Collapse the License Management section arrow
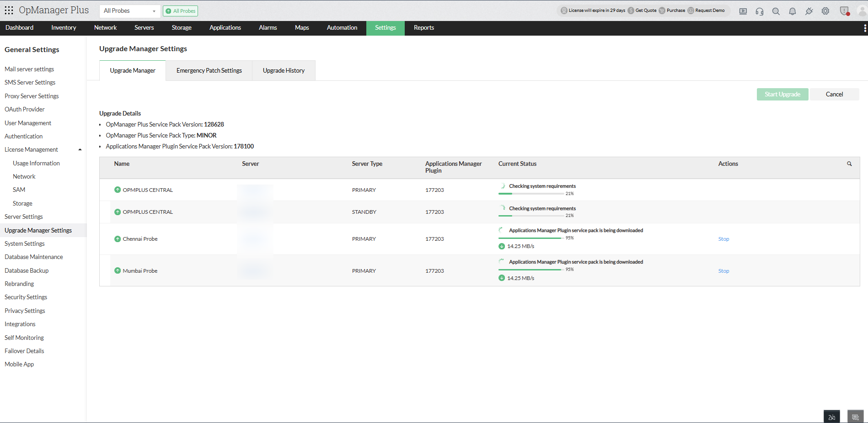Viewport: 868px width, 423px height. tap(80, 150)
